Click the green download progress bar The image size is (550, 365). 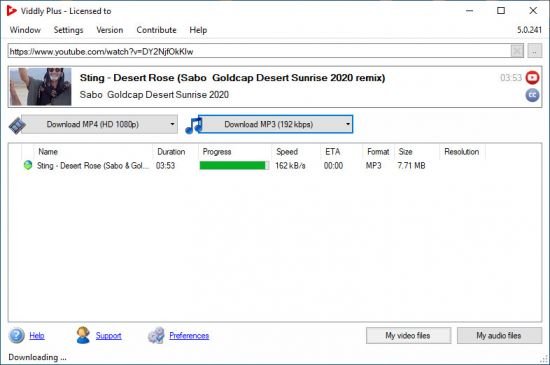point(234,165)
